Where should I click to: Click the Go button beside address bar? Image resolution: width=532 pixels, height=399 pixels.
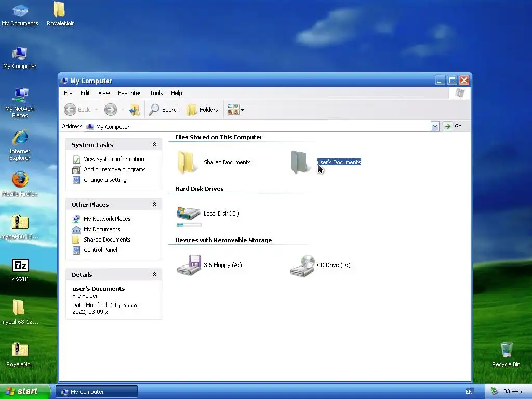point(453,127)
